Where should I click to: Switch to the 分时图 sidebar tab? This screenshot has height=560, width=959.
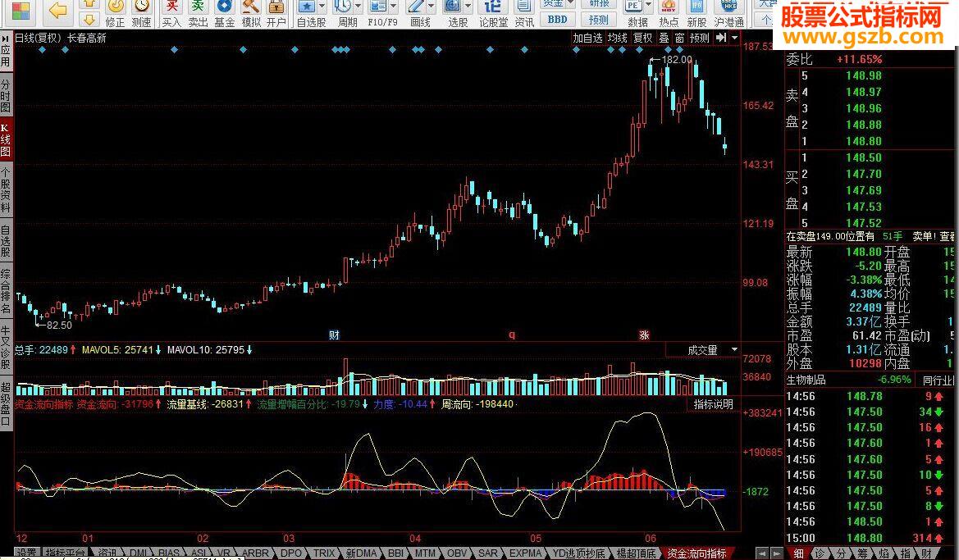tap(6, 95)
